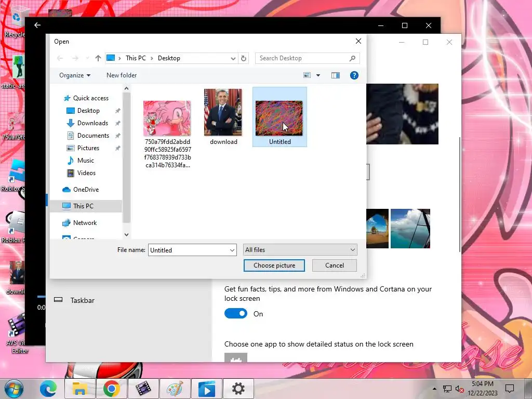Open the Windows Start button
The height and width of the screenshot is (399, 532).
14,389
